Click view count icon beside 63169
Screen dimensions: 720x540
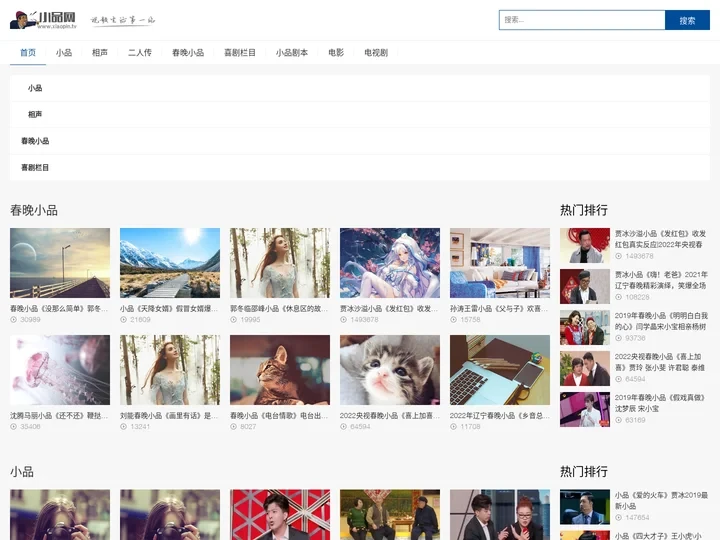619,420
